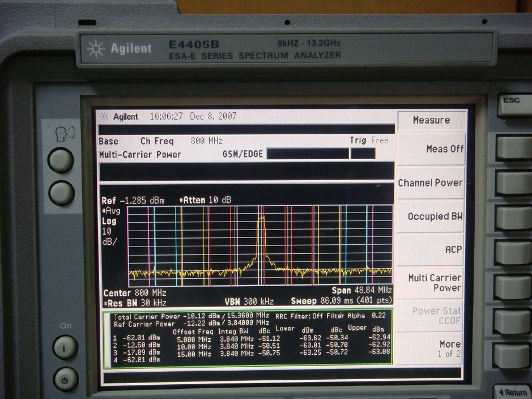Choose the ACP softkey label

click(x=454, y=249)
